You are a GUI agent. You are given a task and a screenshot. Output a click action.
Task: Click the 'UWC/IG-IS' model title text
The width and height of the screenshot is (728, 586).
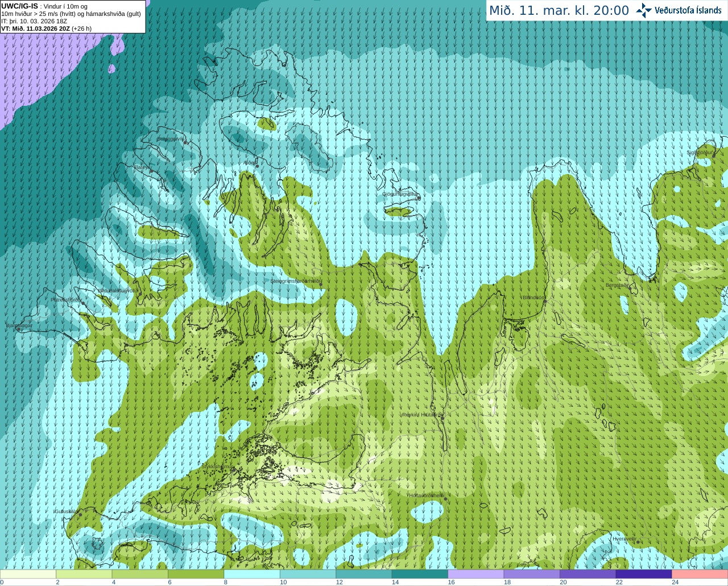[x=19, y=6]
